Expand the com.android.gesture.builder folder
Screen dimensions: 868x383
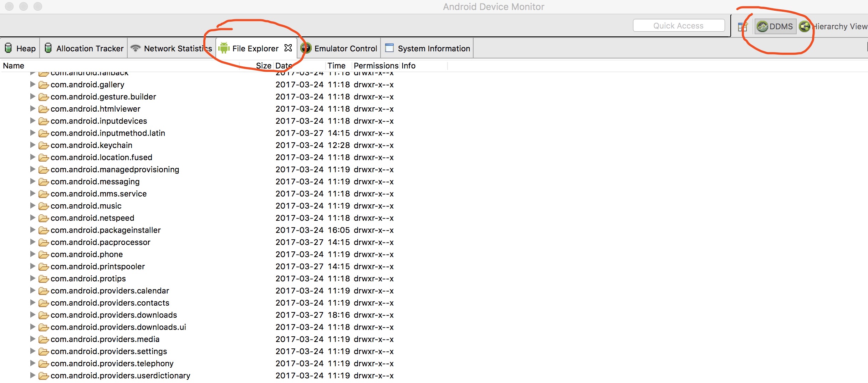[x=32, y=96]
